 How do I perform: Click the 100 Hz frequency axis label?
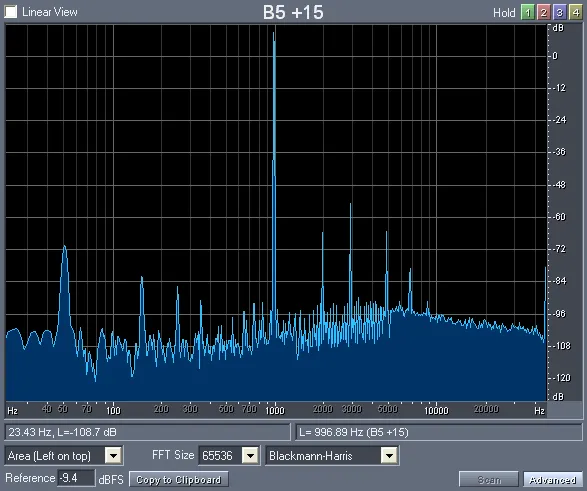[x=113, y=411]
